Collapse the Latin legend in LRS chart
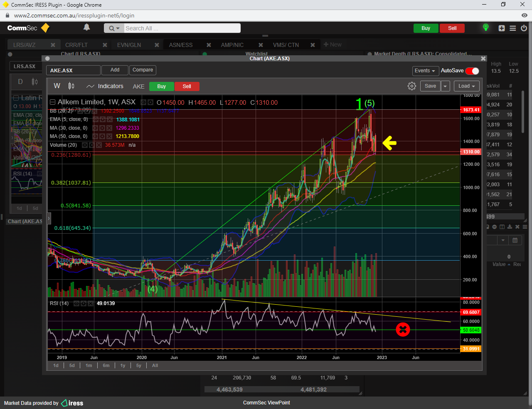The width and height of the screenshot is (532, 409). coord(16,98)
